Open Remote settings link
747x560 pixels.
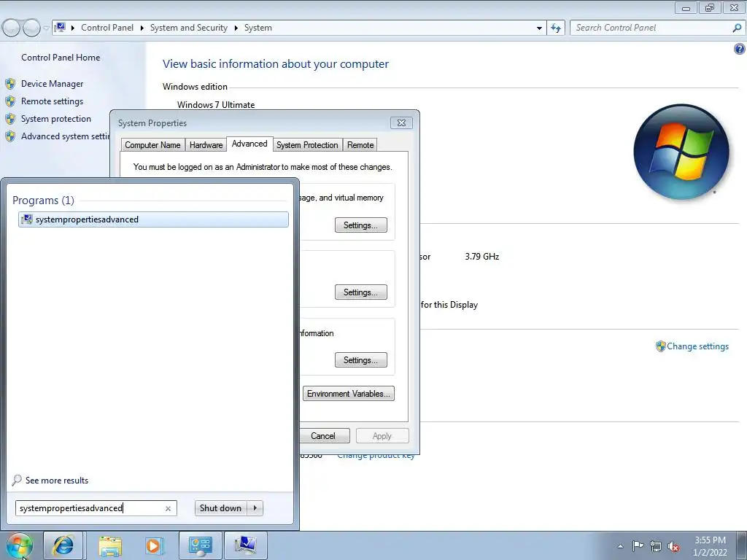click(52, 101)
